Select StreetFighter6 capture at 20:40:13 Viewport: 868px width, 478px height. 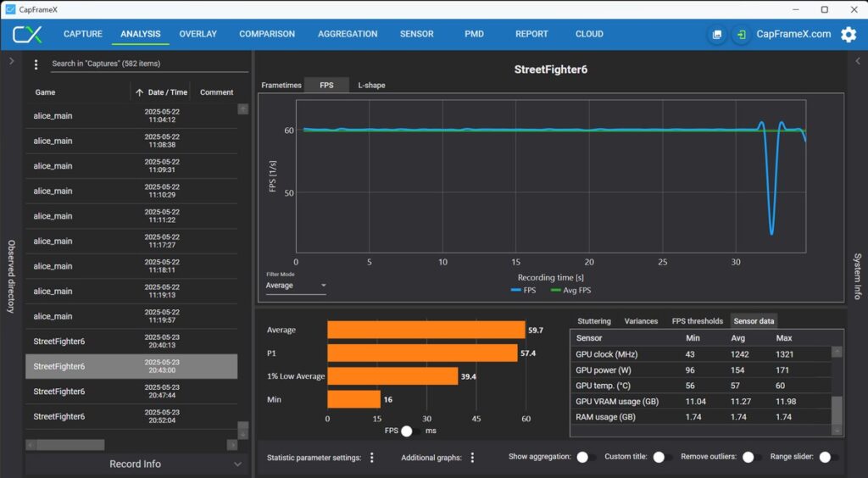[131, 342]
